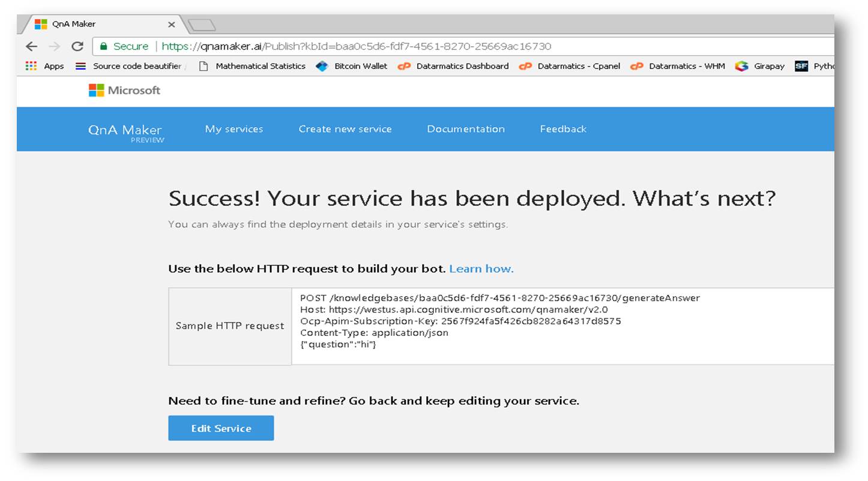
Task: Click the Bitcoin Wallet bookmark icon
Action: coord(322,66)
